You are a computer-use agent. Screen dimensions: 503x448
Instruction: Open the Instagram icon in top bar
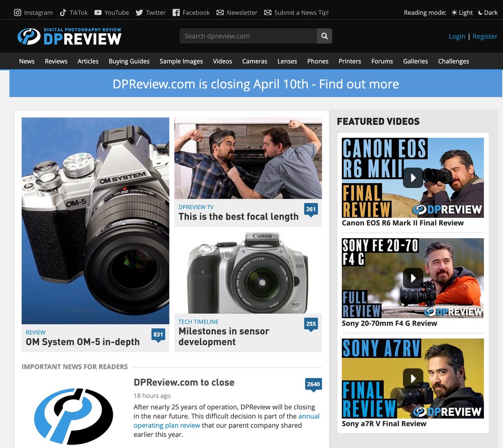(x=18, y=13)
